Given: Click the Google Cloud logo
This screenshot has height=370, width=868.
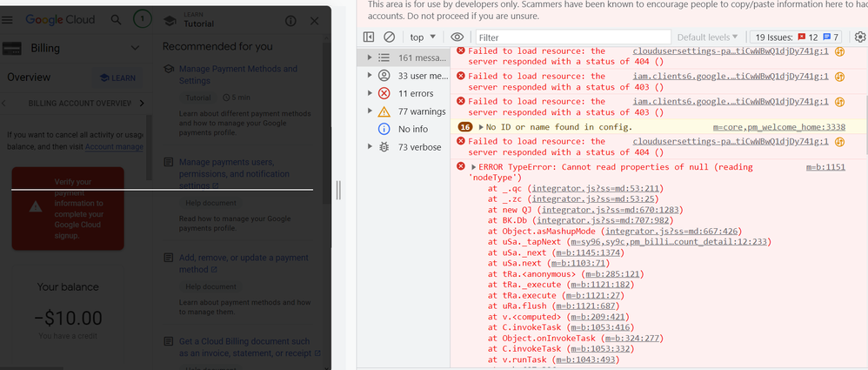Looking at the screenshot, I should coord(60,20).
